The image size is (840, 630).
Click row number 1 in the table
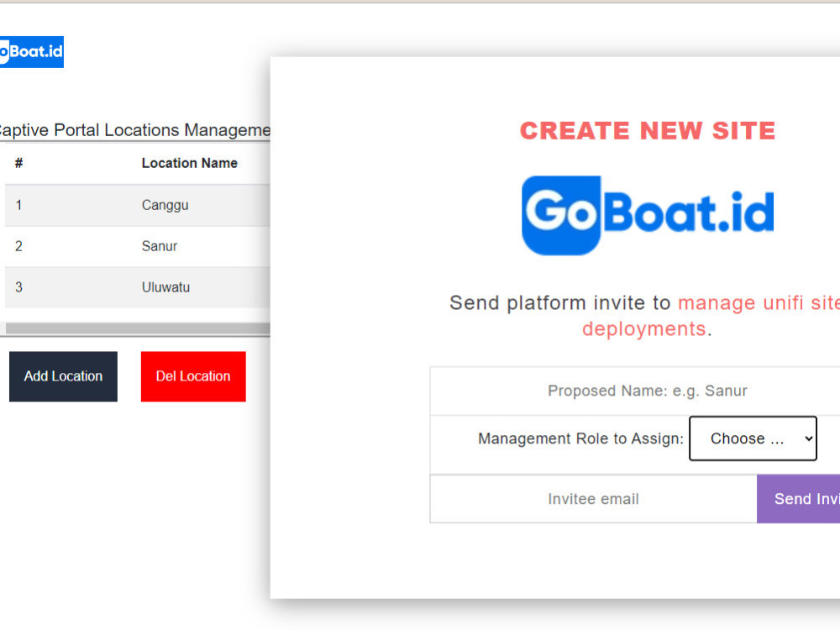[18, 205]
